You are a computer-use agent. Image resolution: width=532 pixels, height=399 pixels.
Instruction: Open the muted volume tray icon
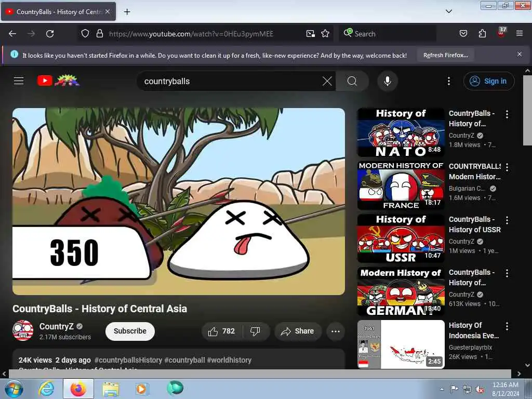tap(480, 389)
